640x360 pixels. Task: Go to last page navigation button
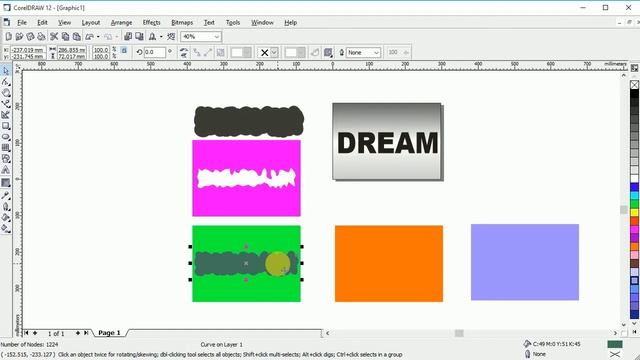(86, 333)
